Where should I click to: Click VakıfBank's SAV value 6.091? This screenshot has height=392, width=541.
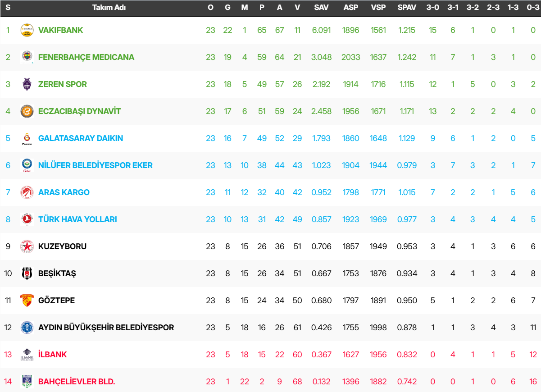(x=322, y=30)
